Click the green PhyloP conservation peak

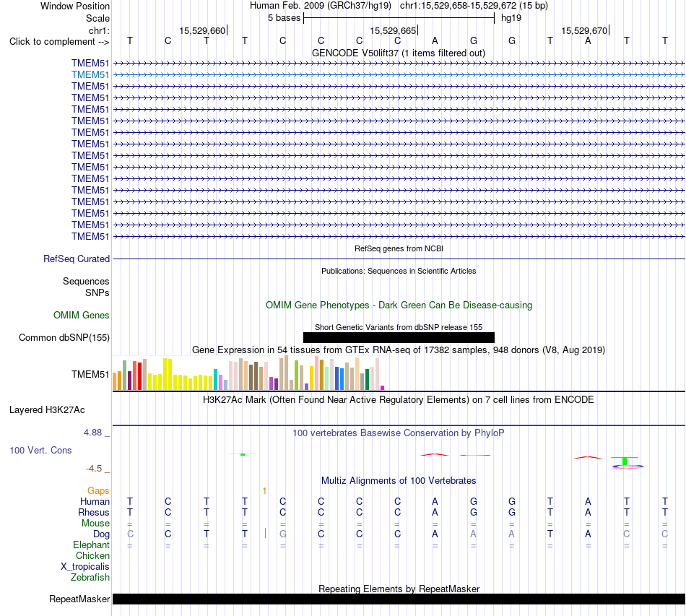tap(625, 460)
